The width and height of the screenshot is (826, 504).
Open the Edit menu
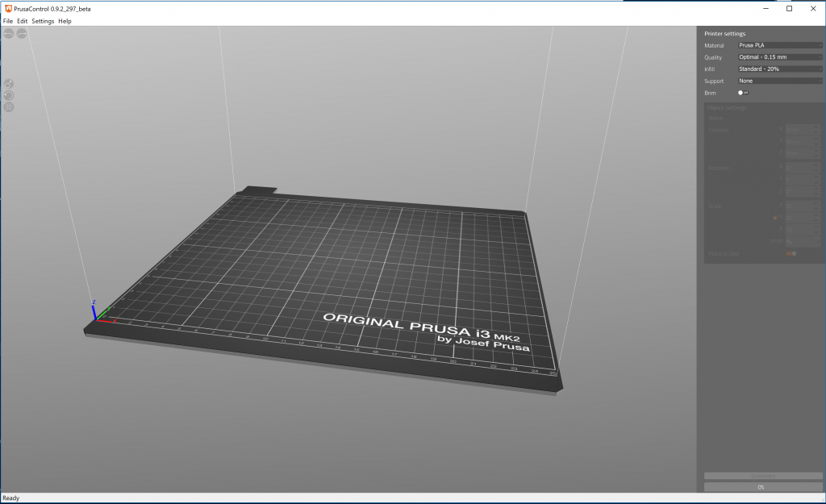(22, 21)
